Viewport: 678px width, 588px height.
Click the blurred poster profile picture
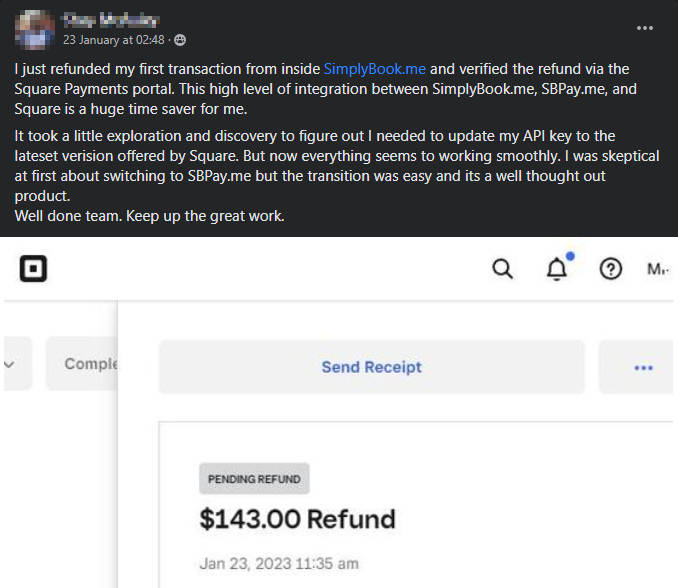point(35,29)
